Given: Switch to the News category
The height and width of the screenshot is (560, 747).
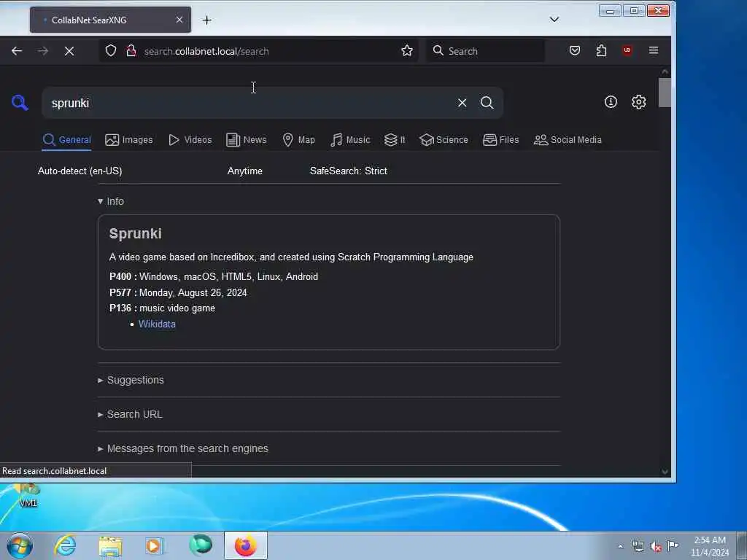Looking at the screenshot, I should [x=247, y=140].
